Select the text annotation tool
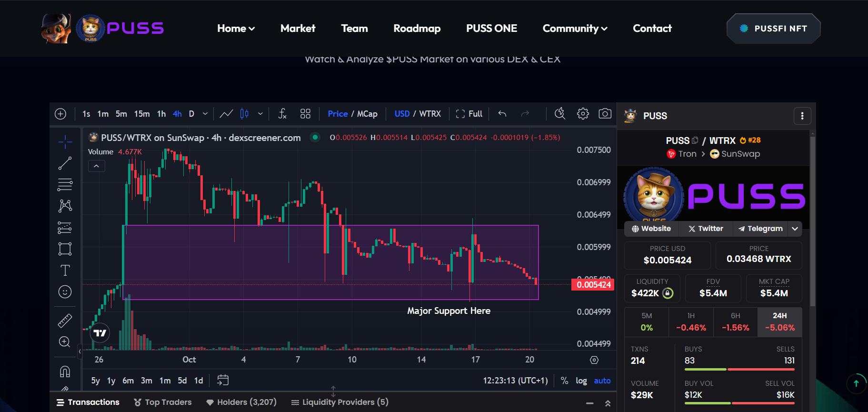This screenshot has height=412, width=868. (x=65, y=271)
